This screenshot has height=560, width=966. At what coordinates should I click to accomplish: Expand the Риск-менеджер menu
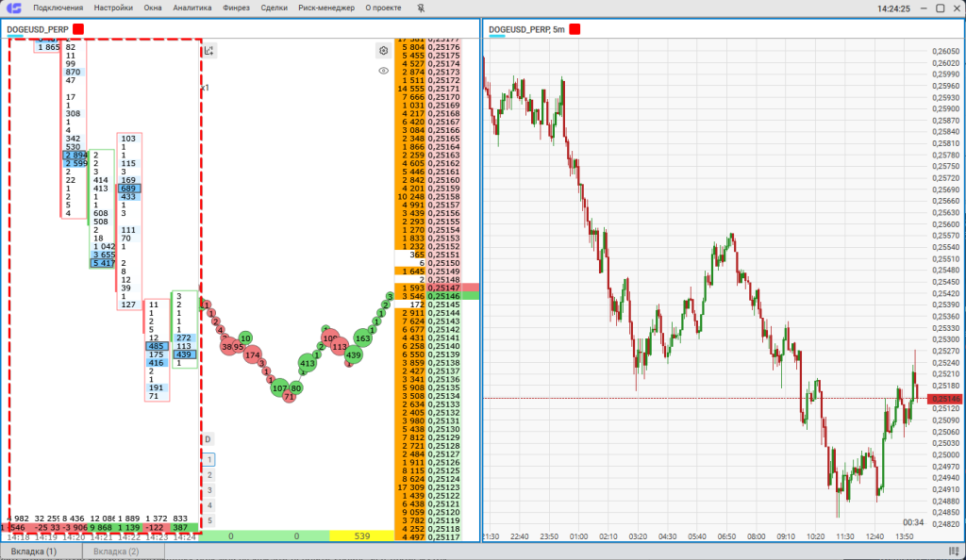(x=325, y=8)
